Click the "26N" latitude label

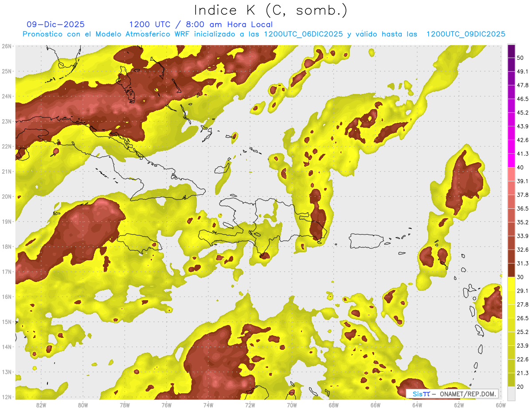7,46
